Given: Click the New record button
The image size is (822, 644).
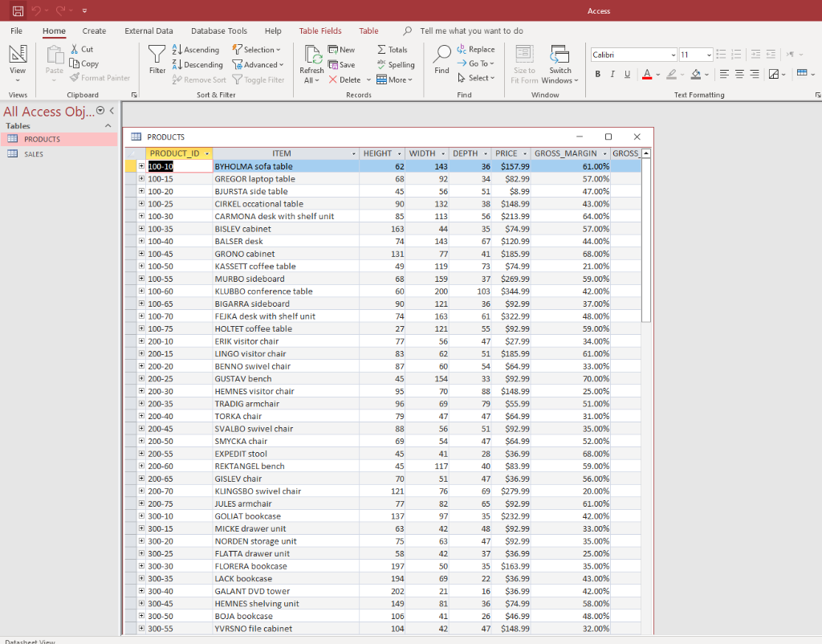Looking at the screenshot, I should (x=341, y=50).
